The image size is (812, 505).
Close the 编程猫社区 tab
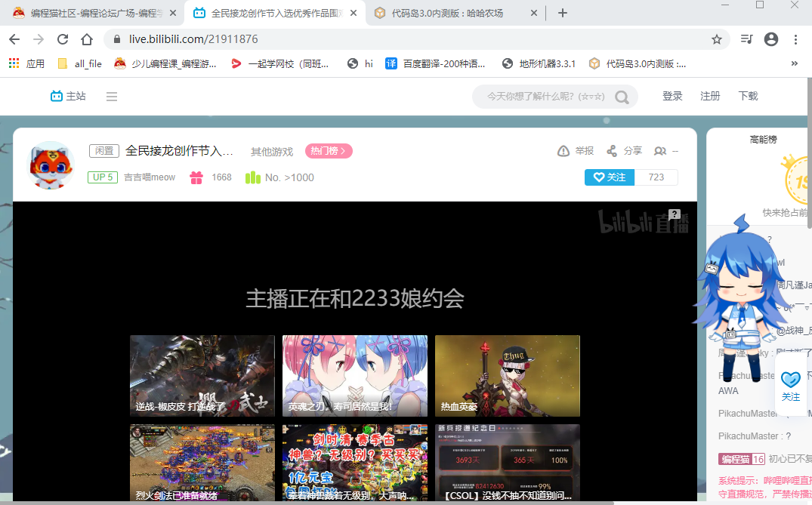click(x=173, y=14)
